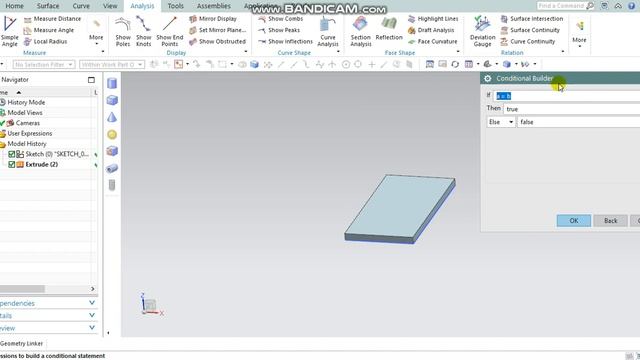The image size is (640, 360).
Task: Open the Curve Analysis dropdown
Action: [x=327, y=32]
